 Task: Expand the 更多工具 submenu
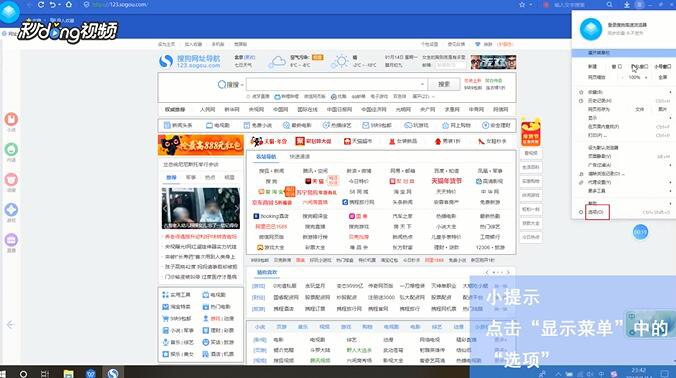(x=670, y=191)
